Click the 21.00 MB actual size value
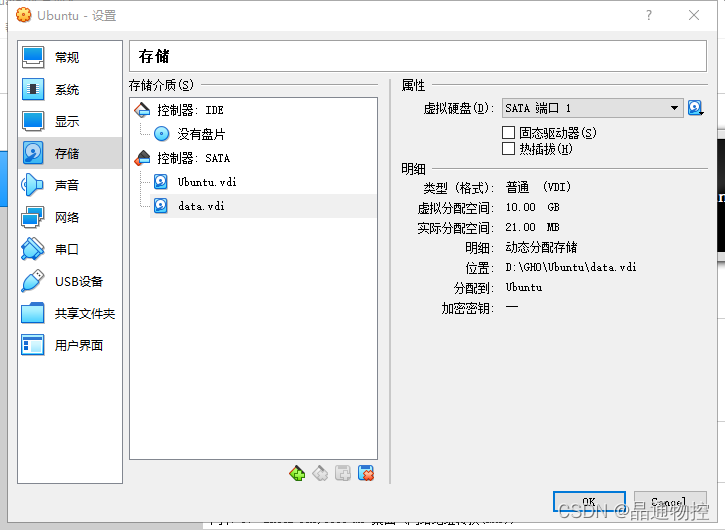 click(x=532, y=227)
